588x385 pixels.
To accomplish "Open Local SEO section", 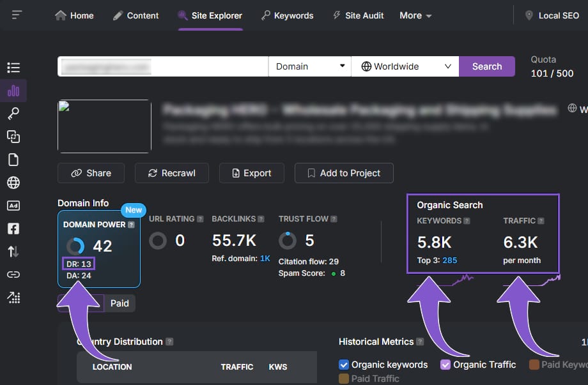I will coord(552,16).
